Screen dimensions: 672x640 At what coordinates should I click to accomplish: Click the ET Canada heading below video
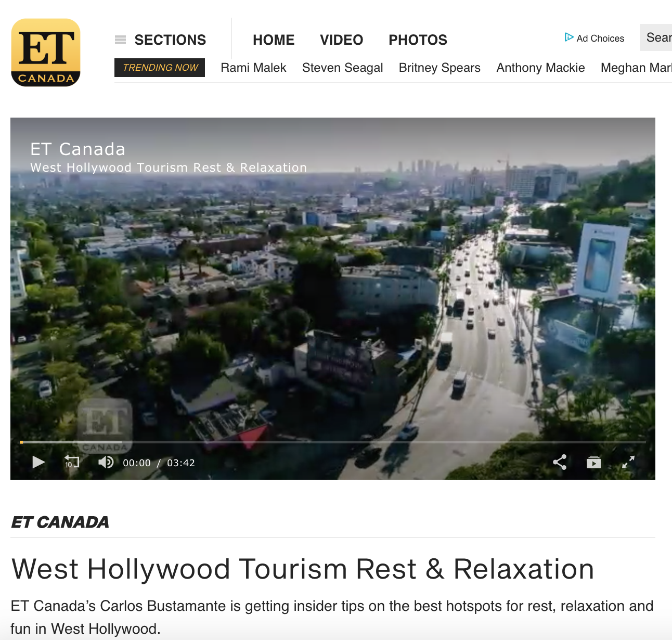(60, 522)
